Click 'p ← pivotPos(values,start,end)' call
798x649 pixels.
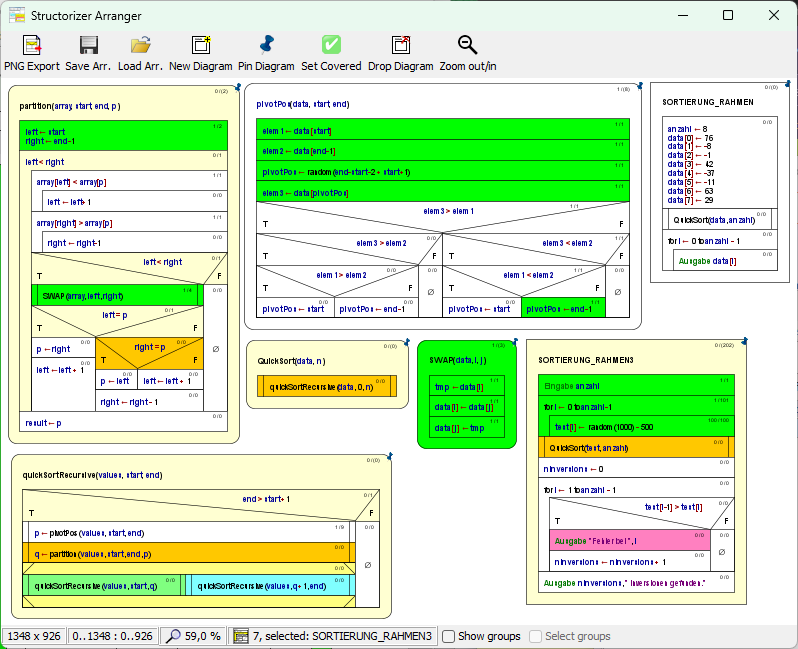(189, 532)
